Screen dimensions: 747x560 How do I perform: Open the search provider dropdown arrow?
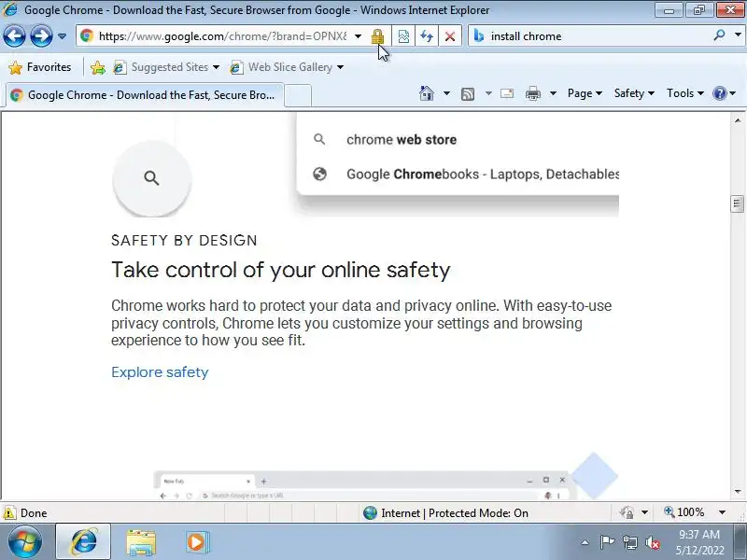click(x=738, y=35)
